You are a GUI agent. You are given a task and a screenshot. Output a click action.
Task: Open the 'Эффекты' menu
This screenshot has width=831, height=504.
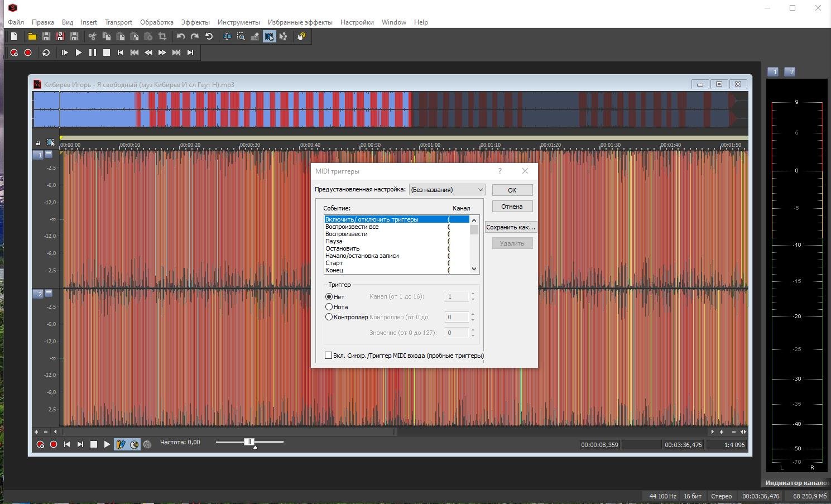pyautogui.click(x=195, y=22)
